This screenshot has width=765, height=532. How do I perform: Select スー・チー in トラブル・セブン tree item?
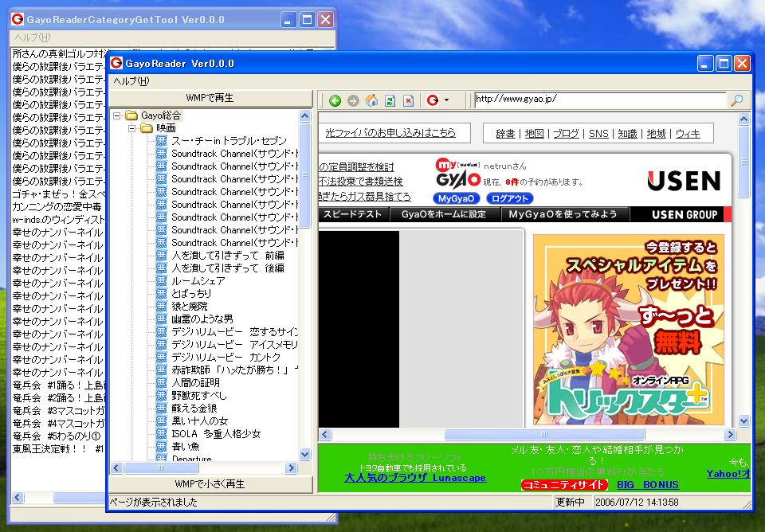[x=229, y=141]
